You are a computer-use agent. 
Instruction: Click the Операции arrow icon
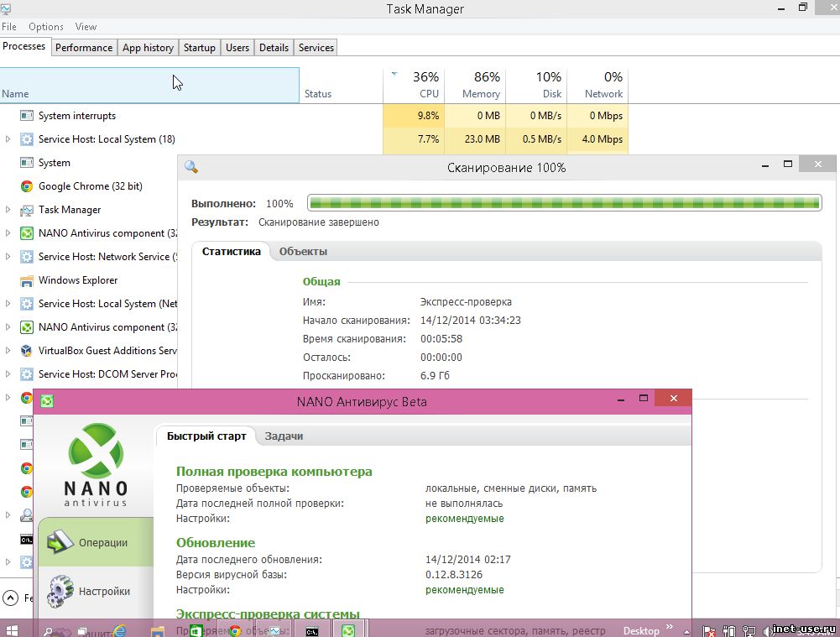[x=60, y=541]
